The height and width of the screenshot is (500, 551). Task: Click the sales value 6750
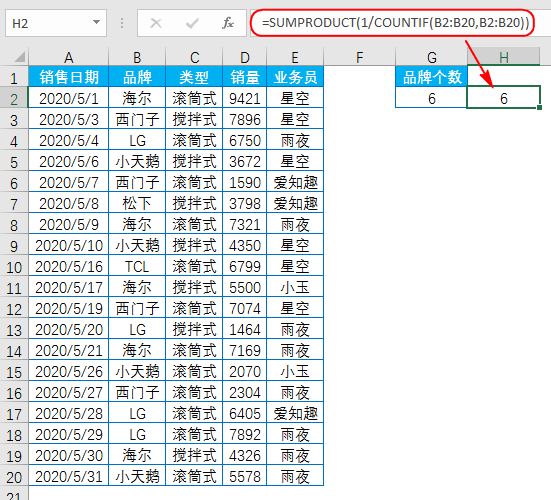(x=245, y=140)
